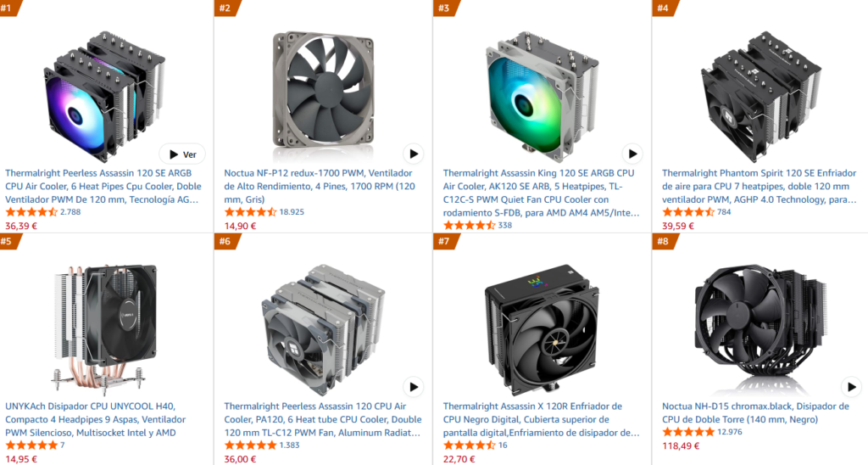
Task: Open star rating of Noctua NF-P12 redux
Action: (250, 212)
